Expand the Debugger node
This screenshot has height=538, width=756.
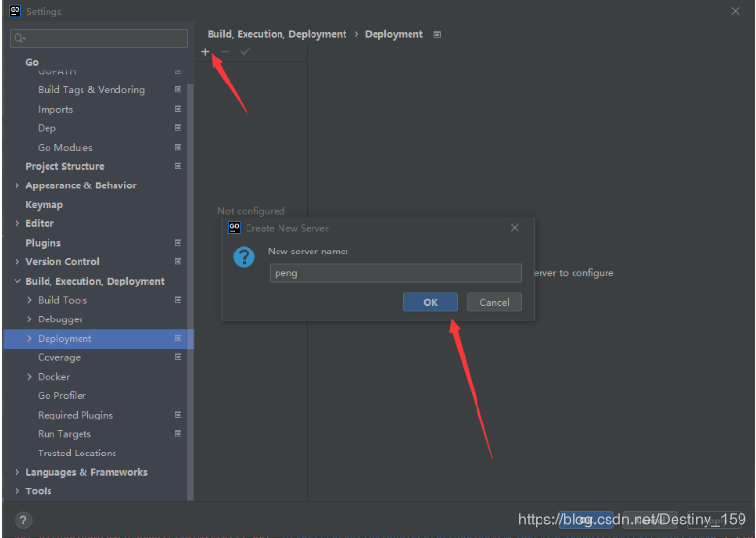29,319
